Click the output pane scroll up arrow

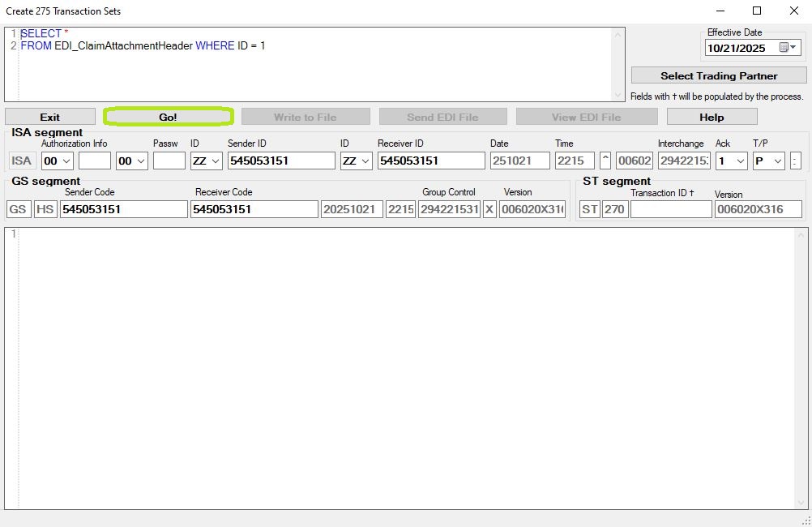(801, 235)
